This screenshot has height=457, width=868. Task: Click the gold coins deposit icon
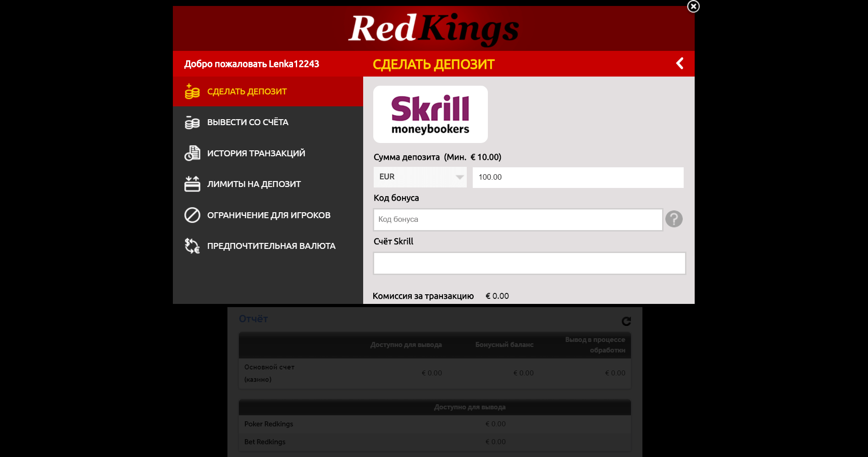click(x=192, y=91)
